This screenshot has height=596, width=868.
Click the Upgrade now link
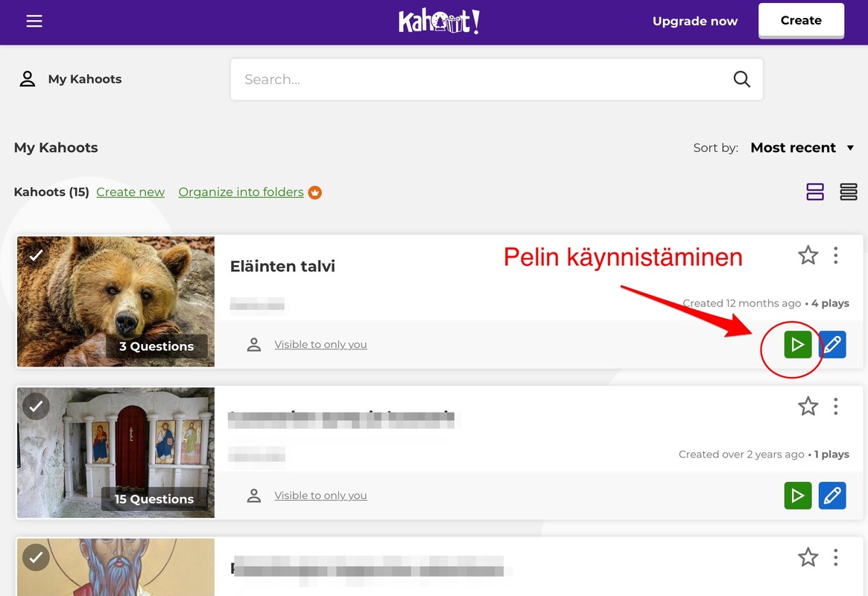pos(694,21)
